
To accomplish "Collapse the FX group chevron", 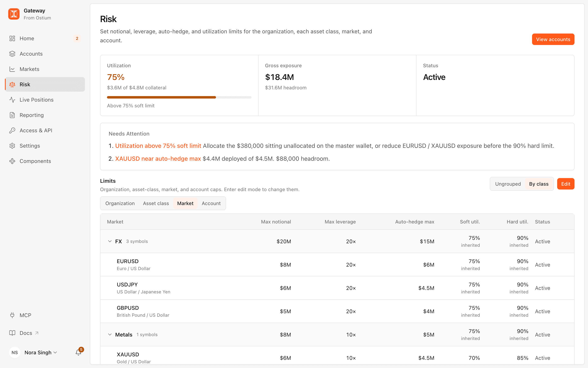I will click(x=110, y=241).
